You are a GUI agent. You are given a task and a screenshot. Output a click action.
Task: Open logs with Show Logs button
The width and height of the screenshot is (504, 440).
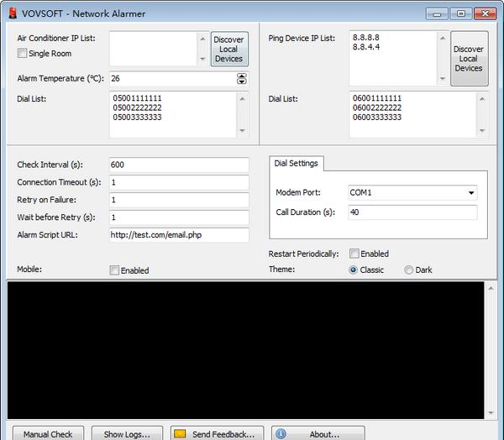click(x=127, y=434)
